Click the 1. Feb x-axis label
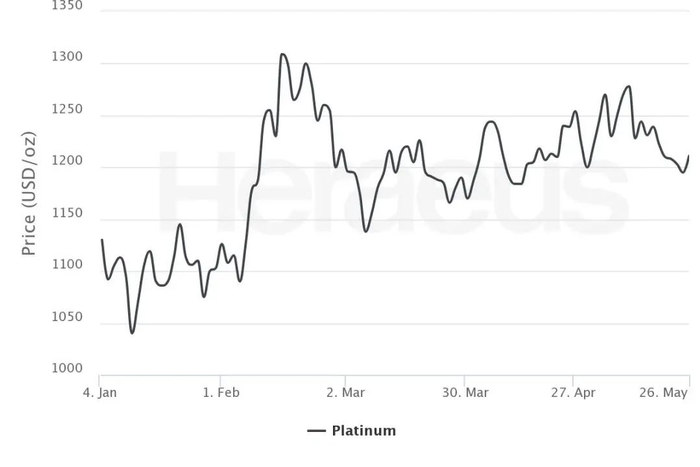Viewport: 700px width, 467px height. [x=222, y=393]
